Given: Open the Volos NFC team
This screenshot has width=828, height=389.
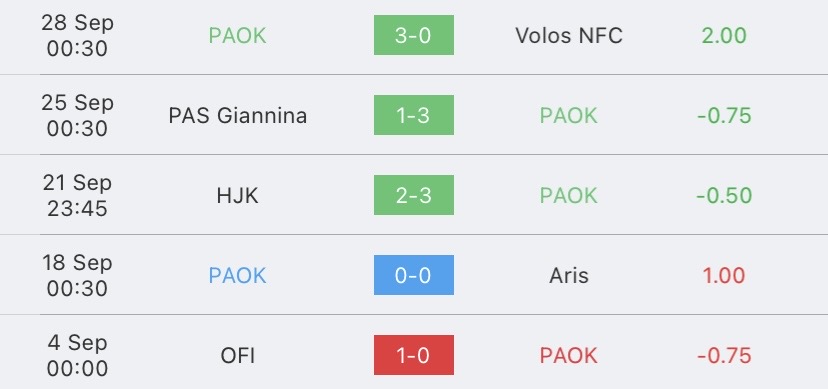Looking at the screenshot, I should (x=569, y=35).
